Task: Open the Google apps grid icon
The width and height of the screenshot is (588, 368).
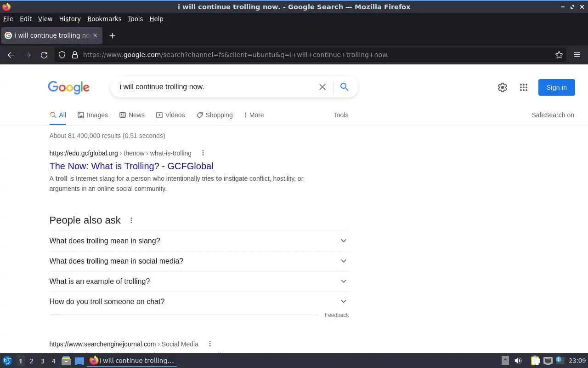Action: (524, 87)
